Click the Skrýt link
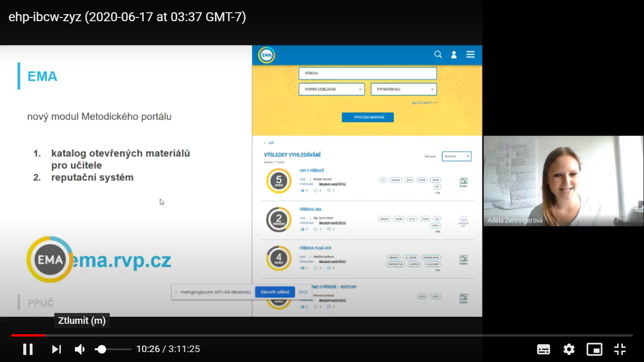 pos(303,292)
